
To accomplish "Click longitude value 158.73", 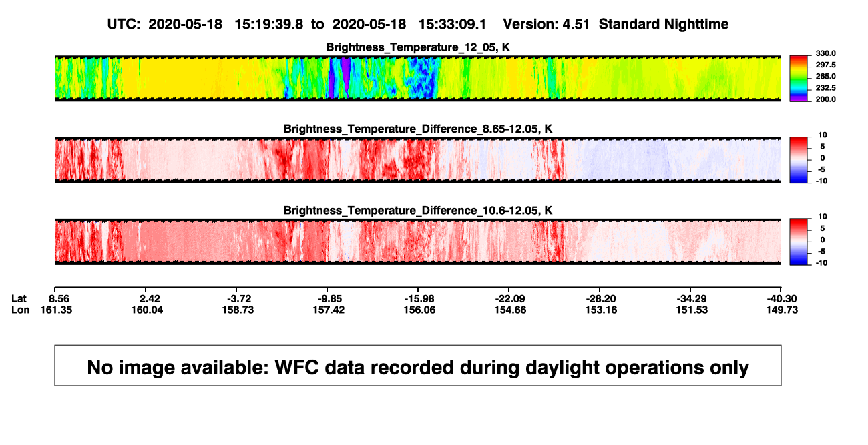I will pos(238,310).
